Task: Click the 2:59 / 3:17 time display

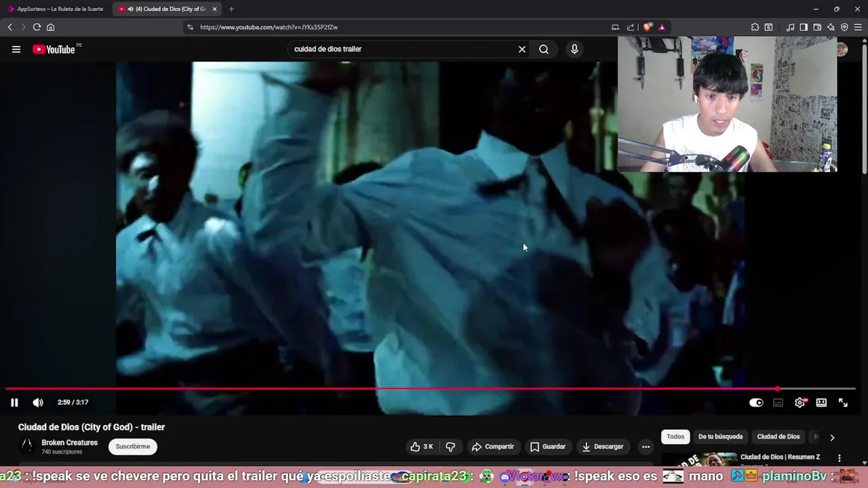Action: 73,403
